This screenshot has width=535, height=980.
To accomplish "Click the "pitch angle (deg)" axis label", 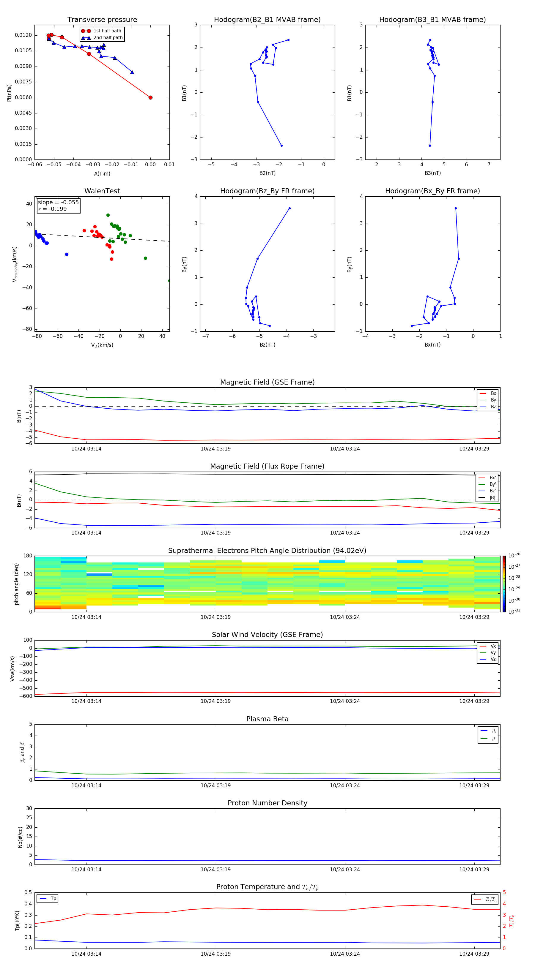I will click(x=16, y=584).
